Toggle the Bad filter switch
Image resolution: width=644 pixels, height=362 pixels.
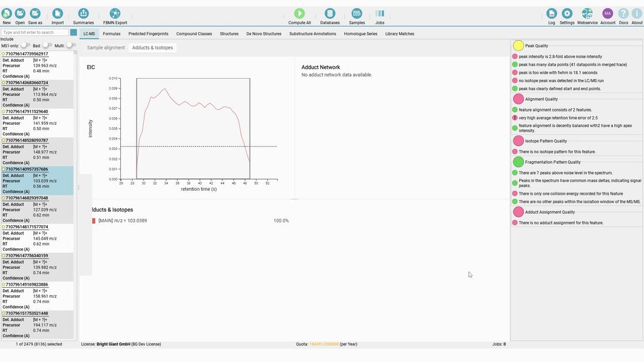point(47,45)
